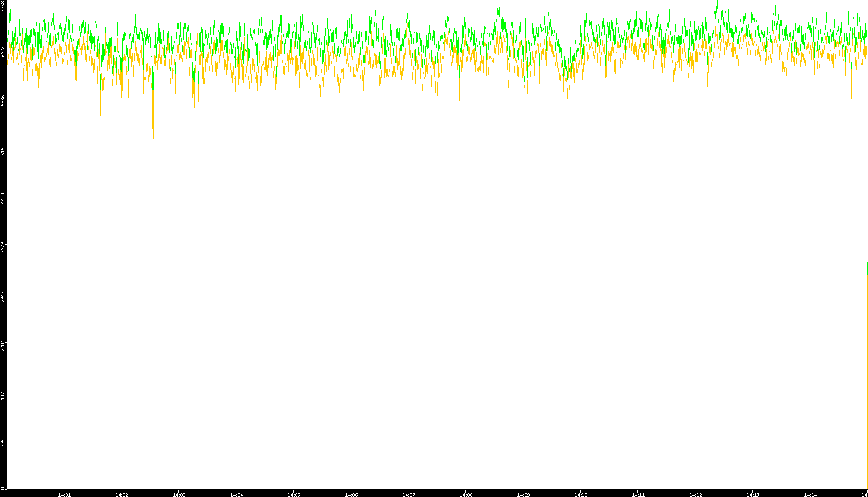Click the 7358 value on the vertical axis
This screenshot has width=868, height=497.
point(3,6)
